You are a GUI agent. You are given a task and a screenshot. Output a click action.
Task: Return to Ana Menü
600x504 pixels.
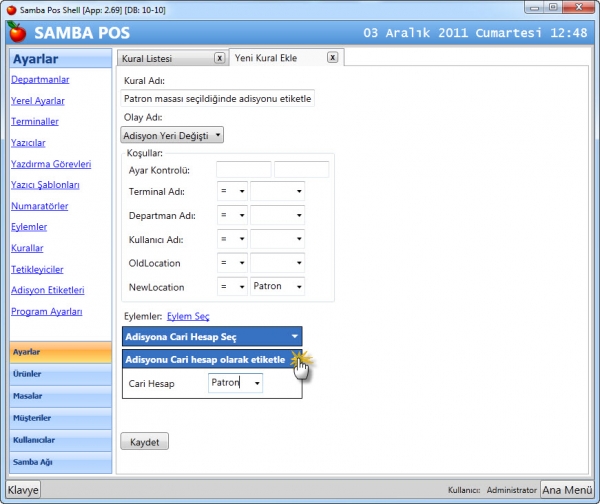[x=567, y=490]
